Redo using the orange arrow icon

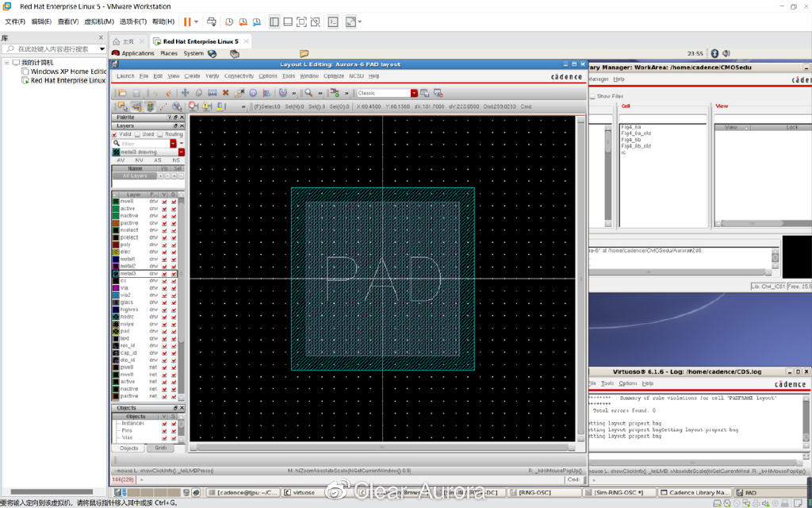pos(168,93)
